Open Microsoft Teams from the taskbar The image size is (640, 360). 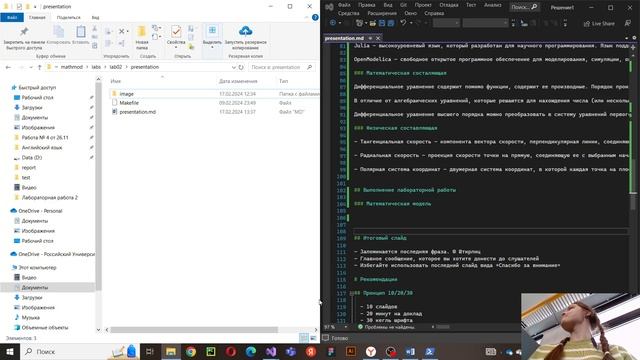point(291,351)
